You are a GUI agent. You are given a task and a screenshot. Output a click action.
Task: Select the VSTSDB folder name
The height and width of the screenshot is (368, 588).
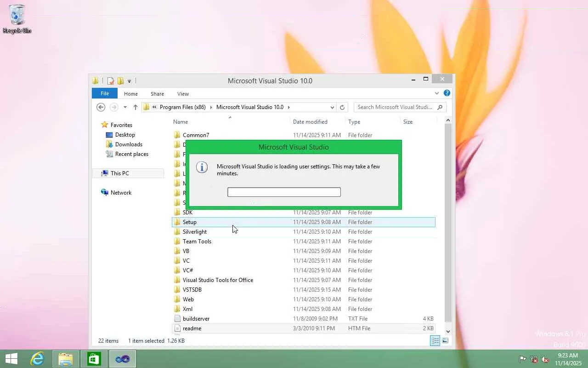tap(192, 290)
